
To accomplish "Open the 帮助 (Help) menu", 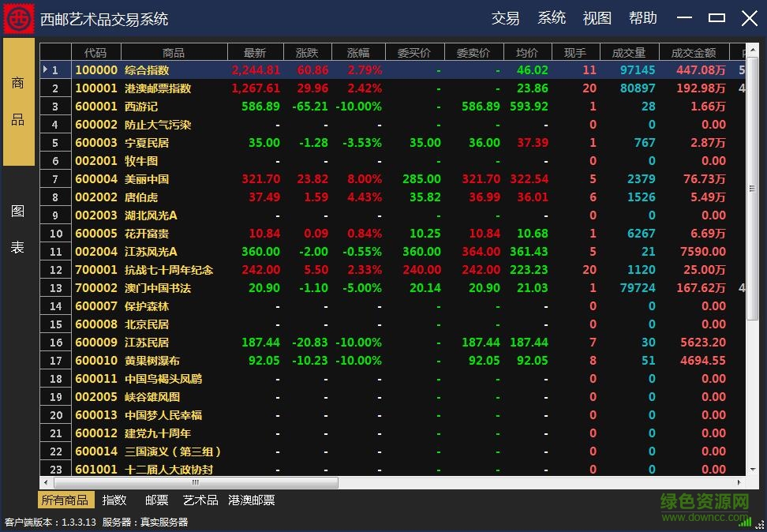I will tap(643, 18).
